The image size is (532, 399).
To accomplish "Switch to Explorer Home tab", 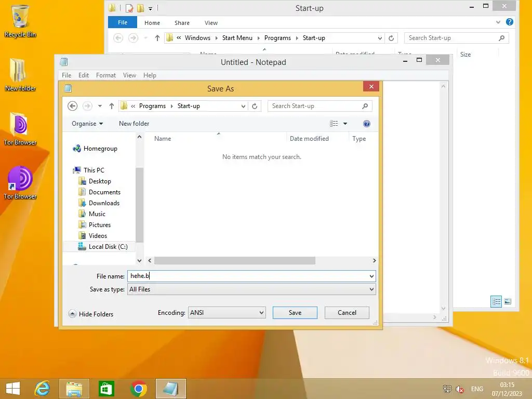I will 152,23.
